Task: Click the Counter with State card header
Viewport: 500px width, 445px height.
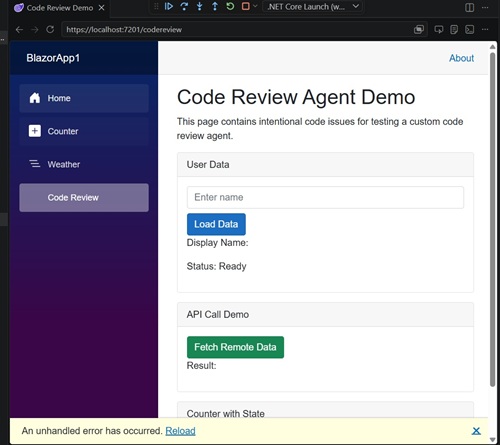Action: coord(325,410)
